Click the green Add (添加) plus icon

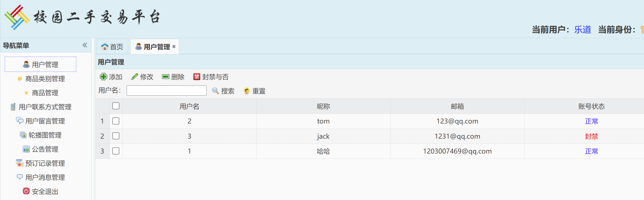(103, 77)
